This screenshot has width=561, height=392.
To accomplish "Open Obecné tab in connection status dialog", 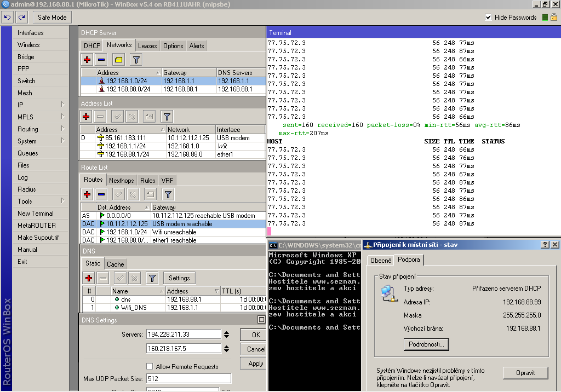I will (381, 261).
